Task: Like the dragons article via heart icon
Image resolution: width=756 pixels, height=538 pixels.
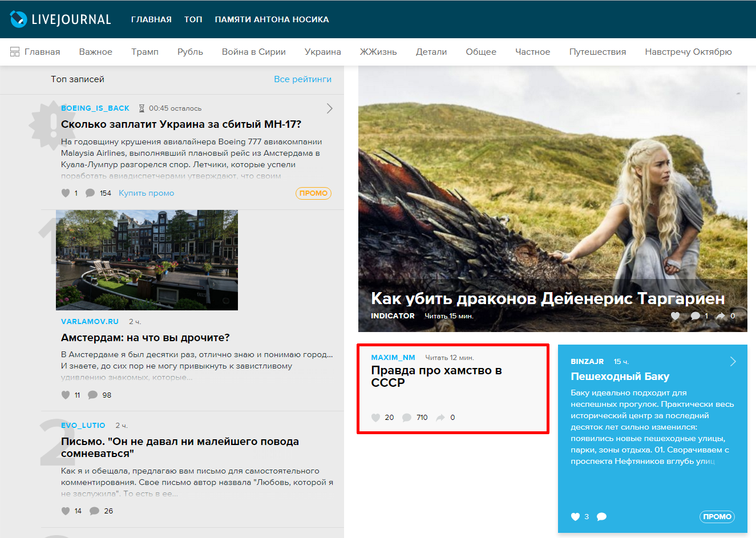Action: (676, 316)
